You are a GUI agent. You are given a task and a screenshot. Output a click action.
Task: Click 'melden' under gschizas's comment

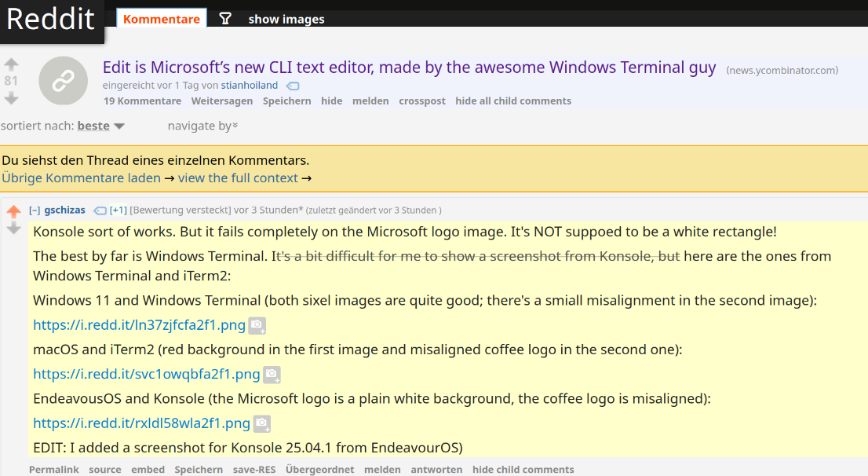382,470
